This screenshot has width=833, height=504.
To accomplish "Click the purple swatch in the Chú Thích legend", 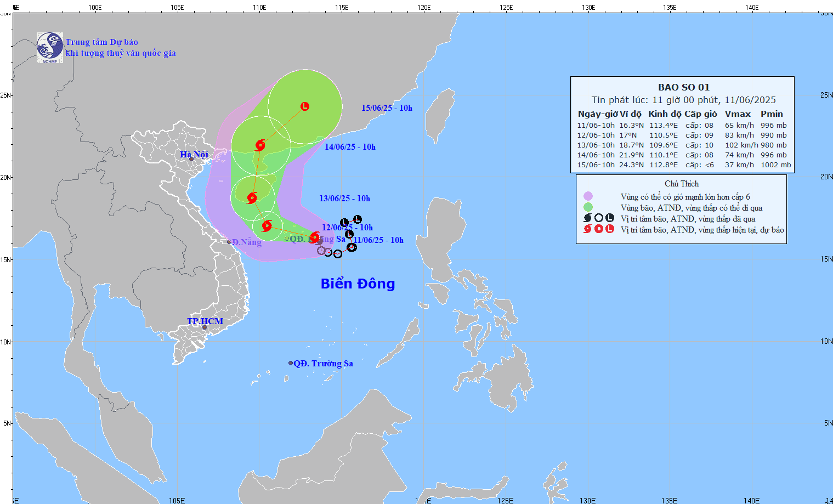I will click(588, 196).
